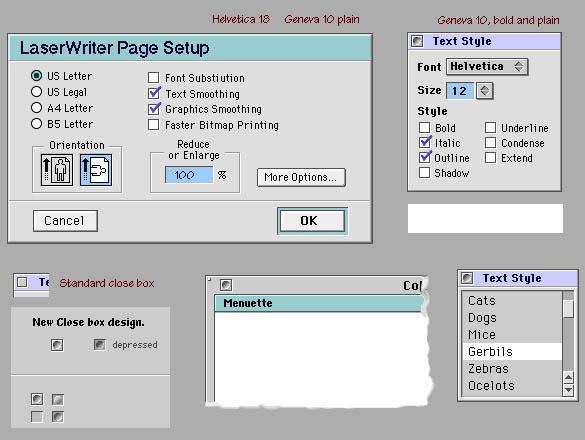The width and height of the screenshot is (585, 440).
Task: Click the Size stepper arrows
Action: [x=485, y=91]
